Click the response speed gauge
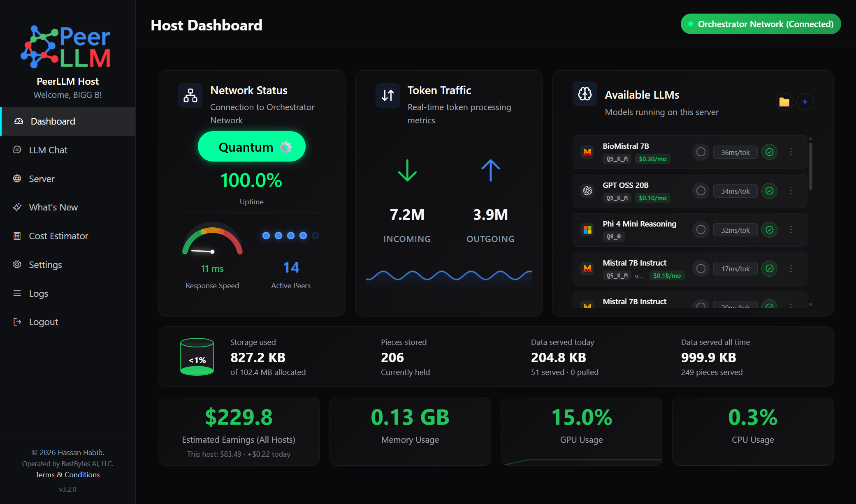Viewport: 856px width, 504px height. (x=212, y=238)
